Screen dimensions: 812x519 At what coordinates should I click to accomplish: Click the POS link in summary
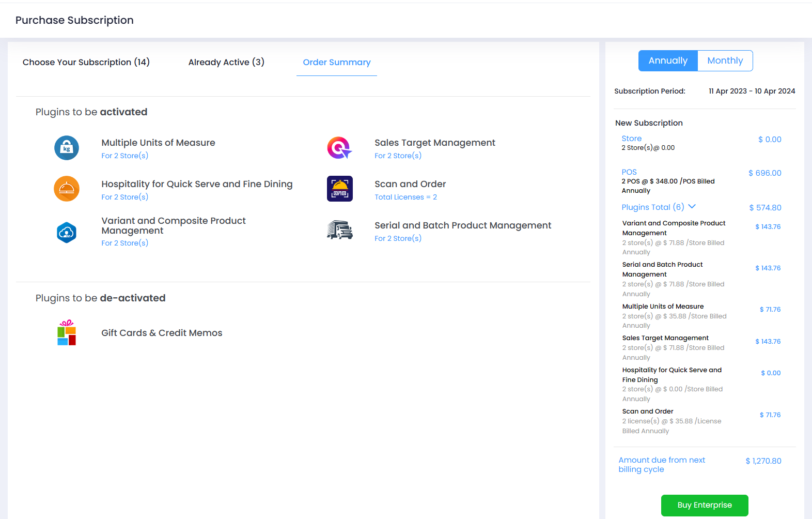coord(629,172)
